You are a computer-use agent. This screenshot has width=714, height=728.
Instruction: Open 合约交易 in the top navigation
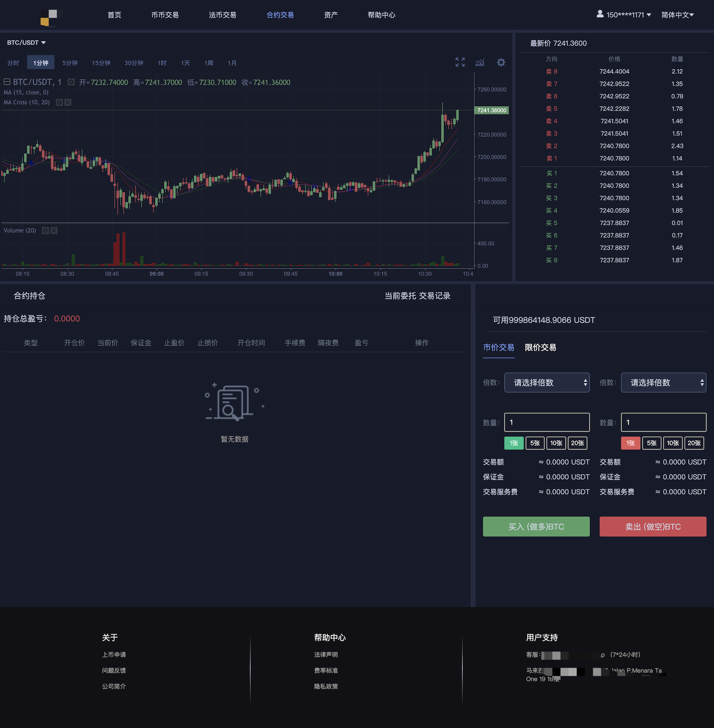280,15
